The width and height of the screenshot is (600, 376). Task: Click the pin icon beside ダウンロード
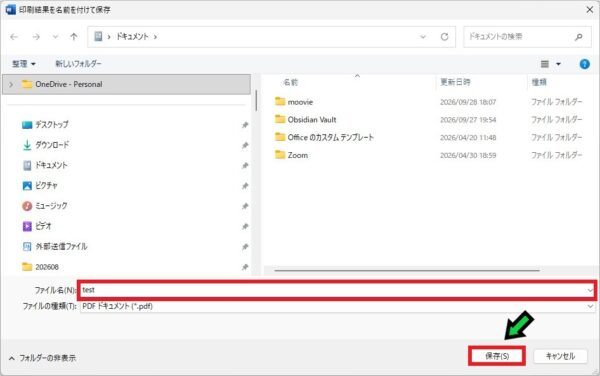245,145
